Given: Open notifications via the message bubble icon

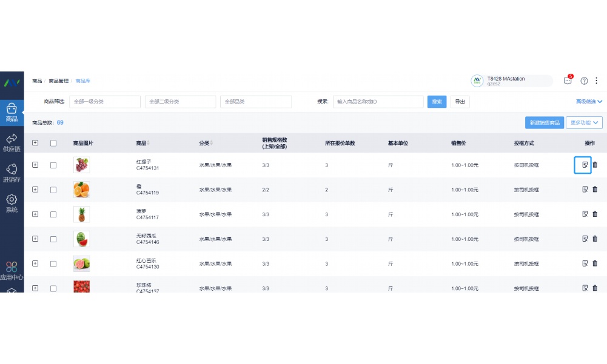Looking at the screenshot, I should pos(568,80).
